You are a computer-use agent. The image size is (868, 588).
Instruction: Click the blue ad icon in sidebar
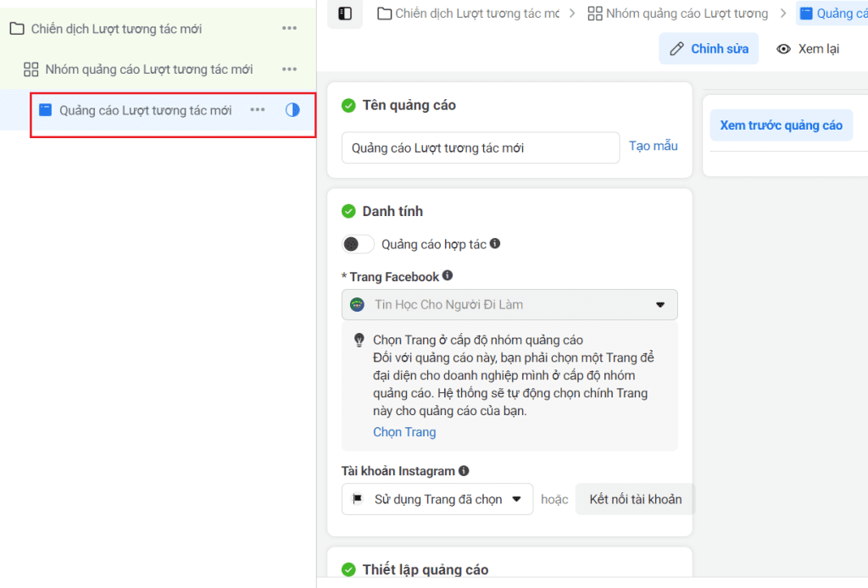pyautogui.click(x=46, y=110)
